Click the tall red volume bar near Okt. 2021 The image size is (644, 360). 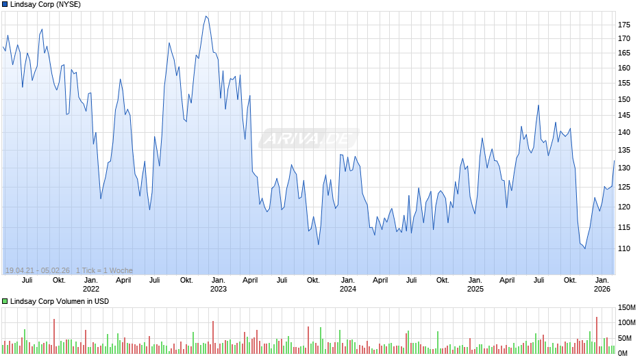tap(54, 337)
